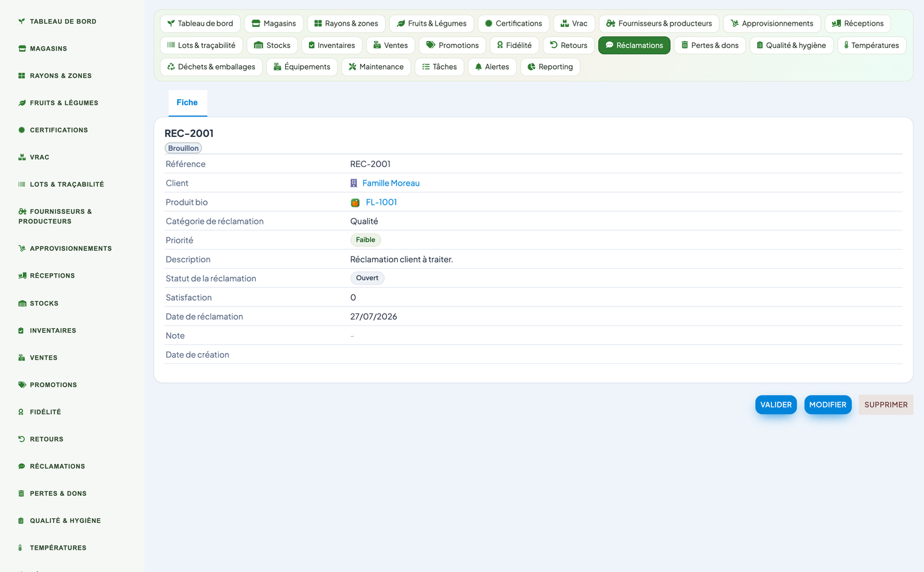
Task: Select Fruits & Légumes in top navigation
Action: pyautogui.click(x=432, y=24)
